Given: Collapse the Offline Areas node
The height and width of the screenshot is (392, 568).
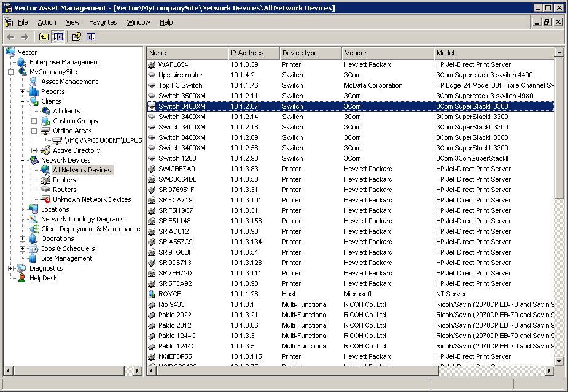Looking at the screenshot, I should click(34, 131).
